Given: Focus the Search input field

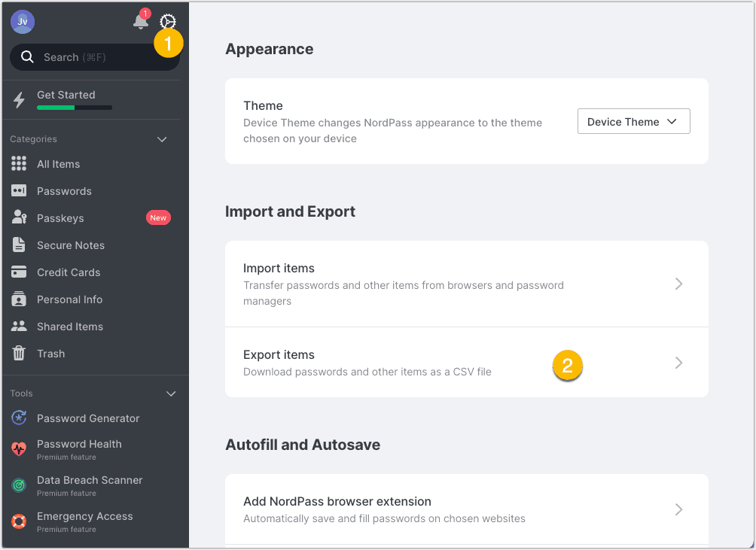Looking at the screenshot, I should [x=95, y=57].
